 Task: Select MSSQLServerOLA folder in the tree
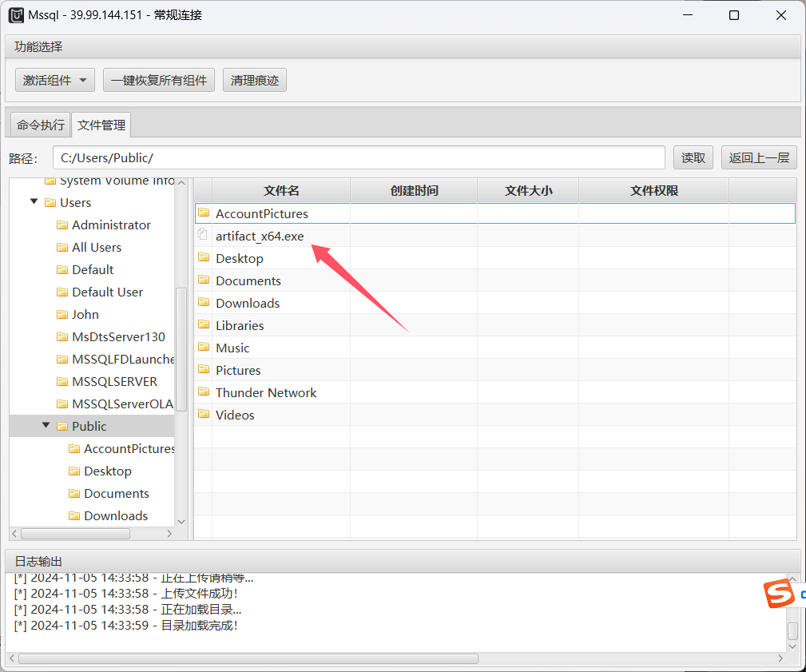(x=122, y=404)
